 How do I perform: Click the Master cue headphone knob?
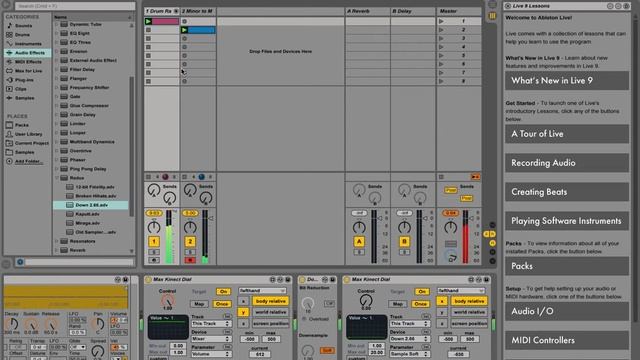451,257
